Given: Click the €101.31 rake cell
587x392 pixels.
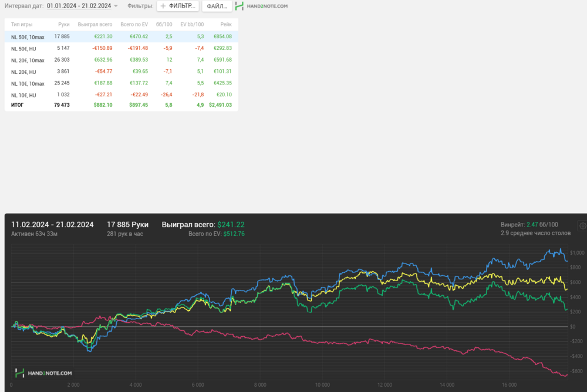Looking at the screenshot, I should coord(222,71).
